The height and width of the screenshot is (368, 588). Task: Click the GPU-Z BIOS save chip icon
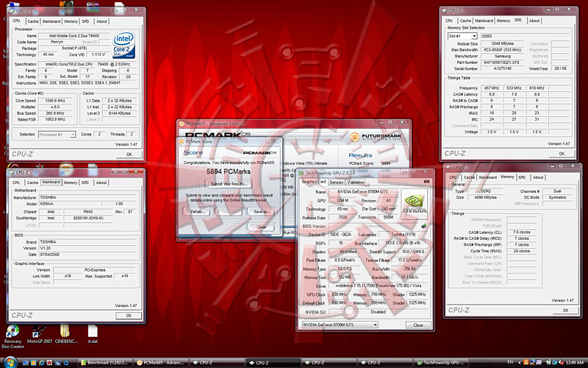pyautogui.click(x=424, y=226)
